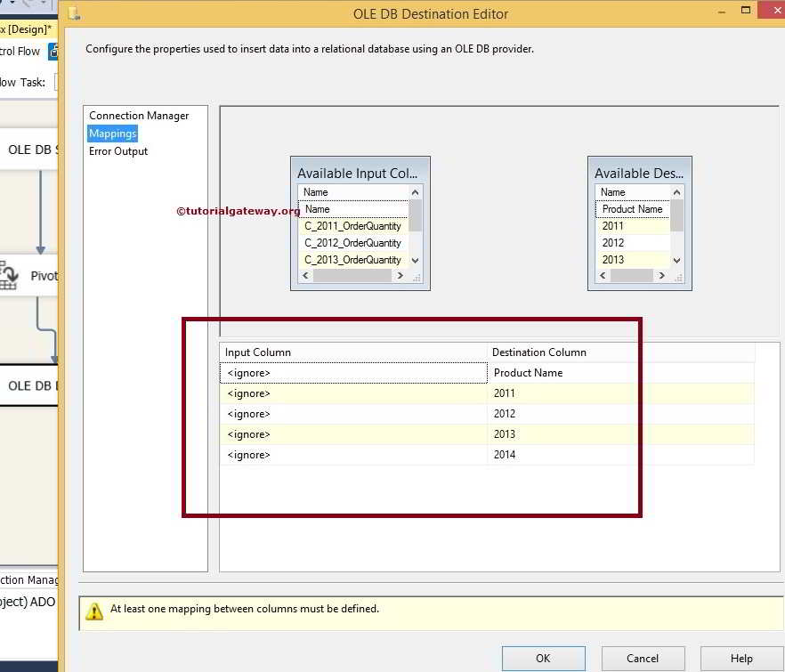Open Help for the OLE DB Destination Editor
785x672 pixels.
[741, 659]
